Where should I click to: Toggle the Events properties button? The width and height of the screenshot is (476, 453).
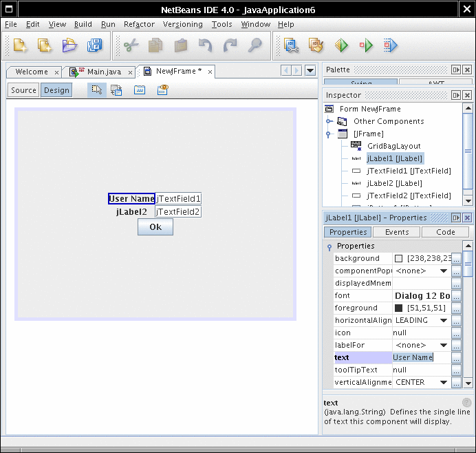[396, 232]
